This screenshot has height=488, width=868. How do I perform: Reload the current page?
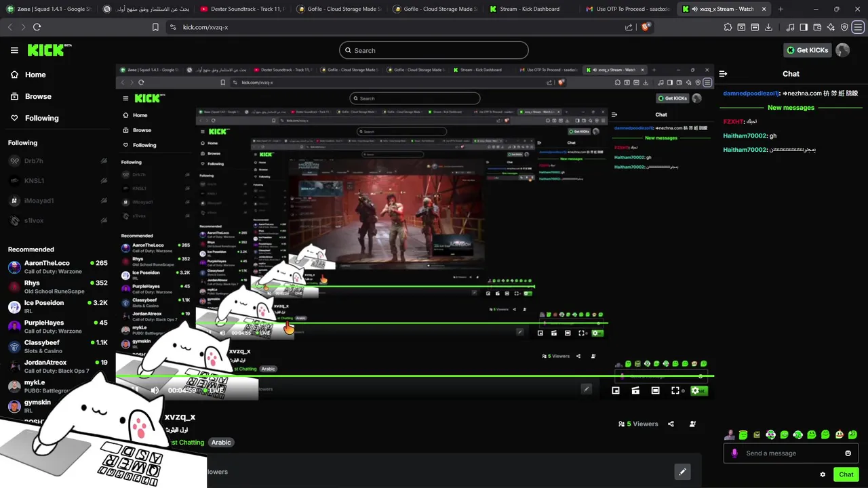pyautogui.click(x=37, y=27)
